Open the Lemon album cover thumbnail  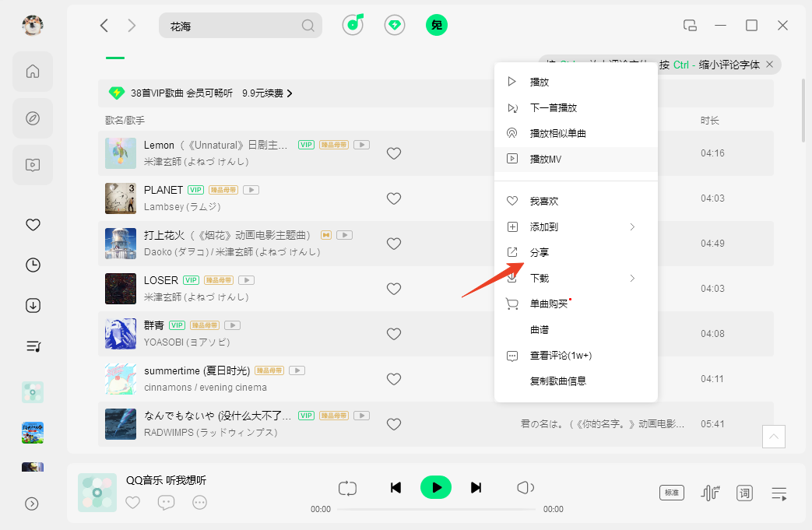[121, 153]
